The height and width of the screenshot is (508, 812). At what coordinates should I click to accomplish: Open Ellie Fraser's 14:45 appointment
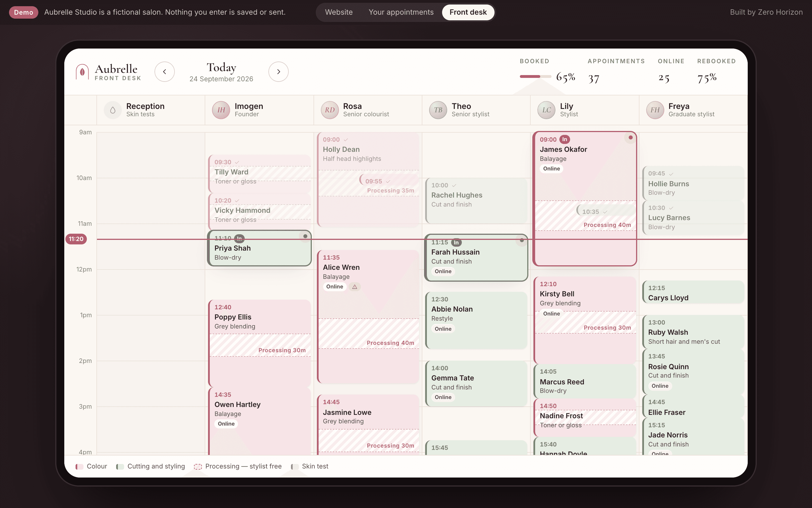(693, 406)
